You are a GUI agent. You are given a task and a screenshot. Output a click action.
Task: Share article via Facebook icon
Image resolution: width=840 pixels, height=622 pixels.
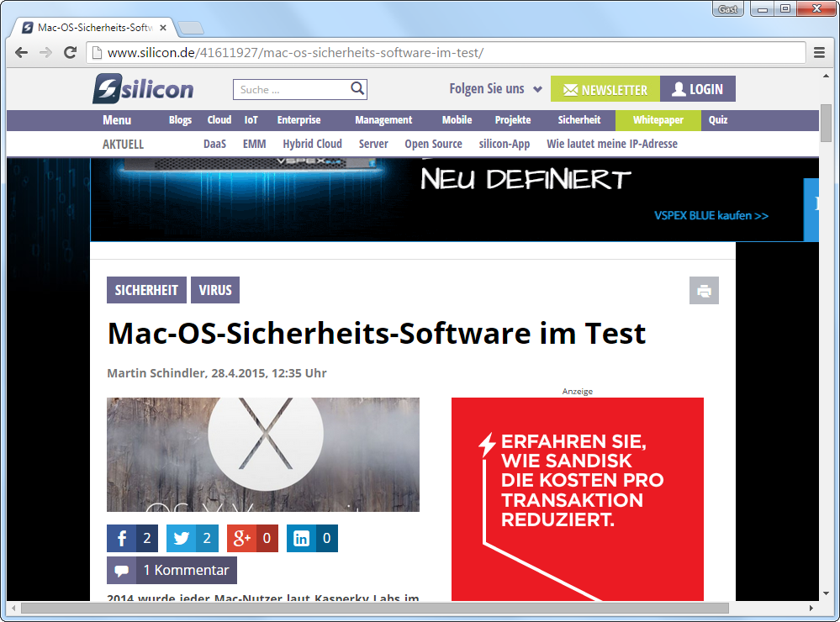pos(122,539)
